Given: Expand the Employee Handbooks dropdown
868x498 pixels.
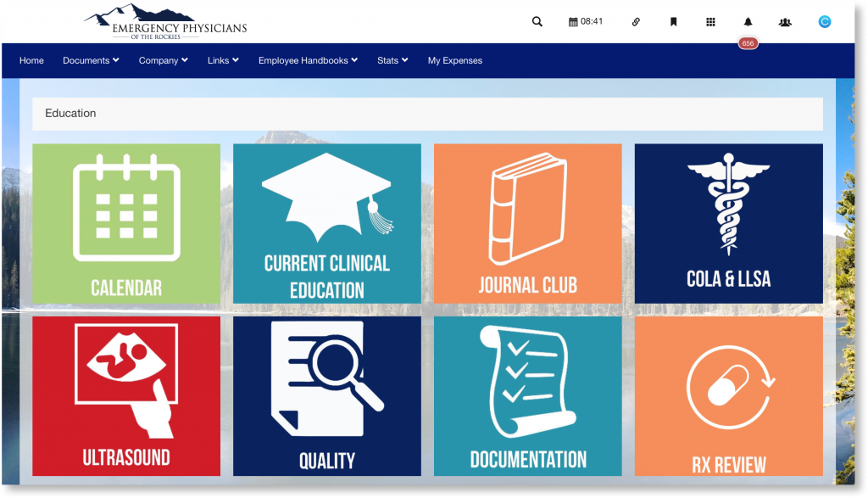Looking at the screenshot, I should pos(307,60).
